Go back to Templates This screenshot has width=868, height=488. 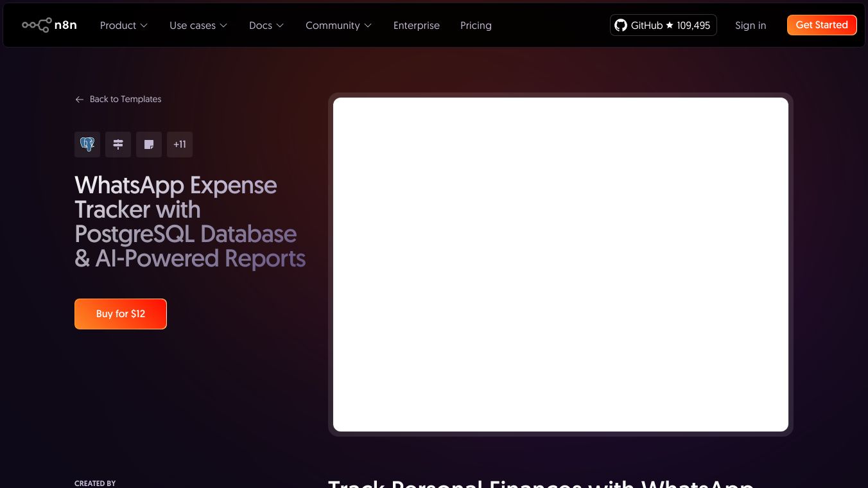[118, 100]
